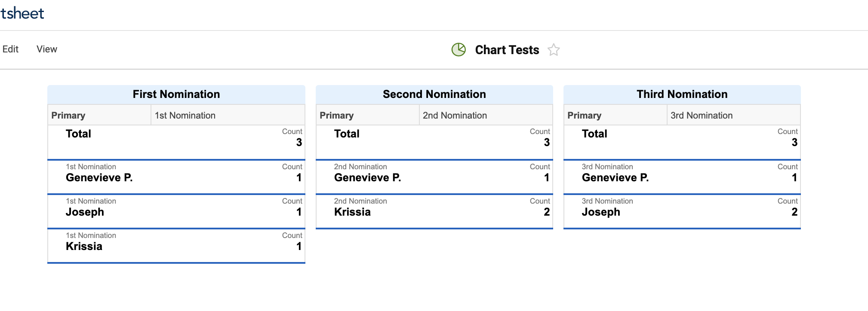Select the 3rd Nomination column header

point(702,115)
